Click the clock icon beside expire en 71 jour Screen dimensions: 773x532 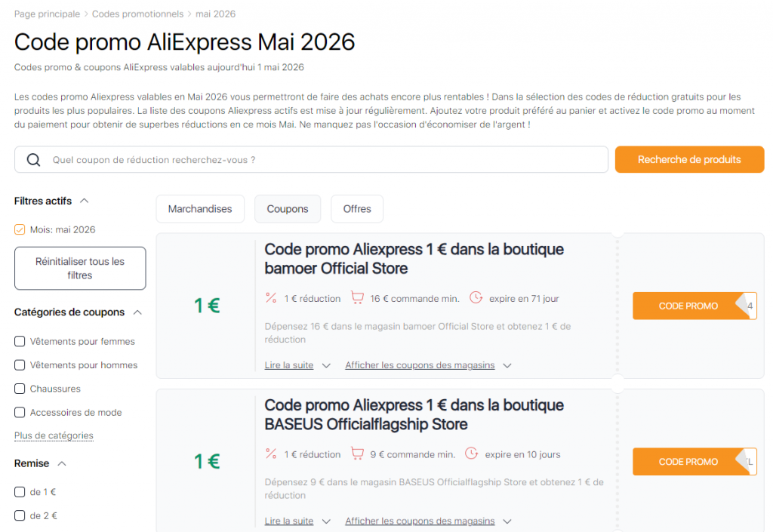coord(476,297)
